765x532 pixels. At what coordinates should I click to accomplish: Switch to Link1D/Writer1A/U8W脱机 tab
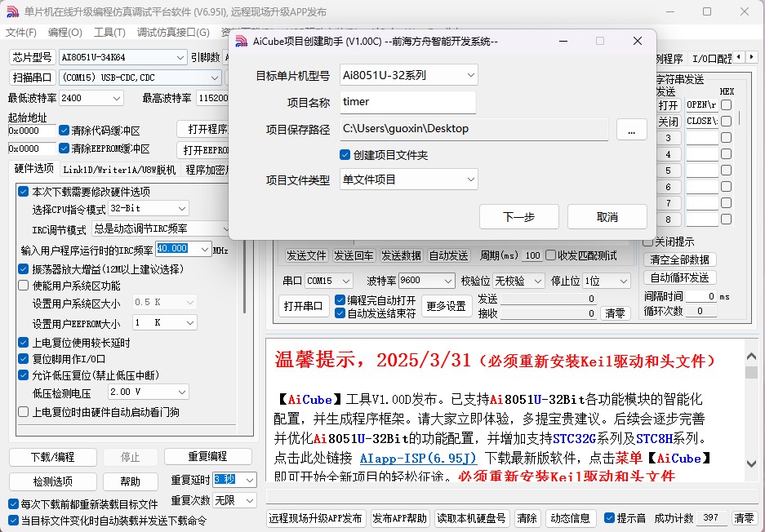pos(119,170)
